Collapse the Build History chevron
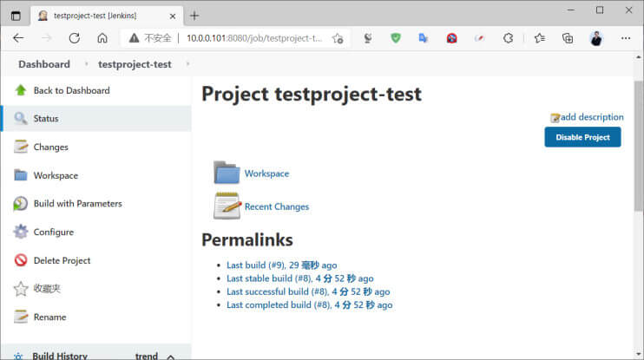Image resolution: width=644 pixels, height=360 pixels. click(170, 357)
